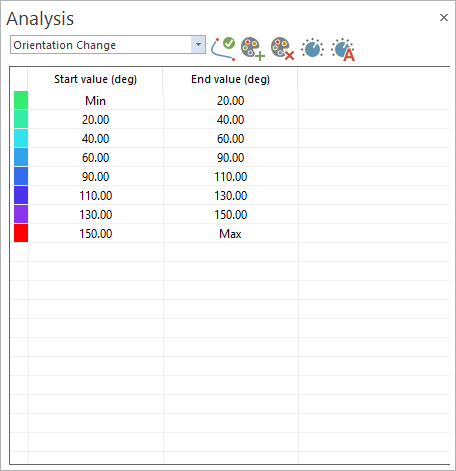The height and width of the screenshot is (471, 456).
Task: Click the blue dial settings icon
Action: pyautogui.click(x=312, y=49)
